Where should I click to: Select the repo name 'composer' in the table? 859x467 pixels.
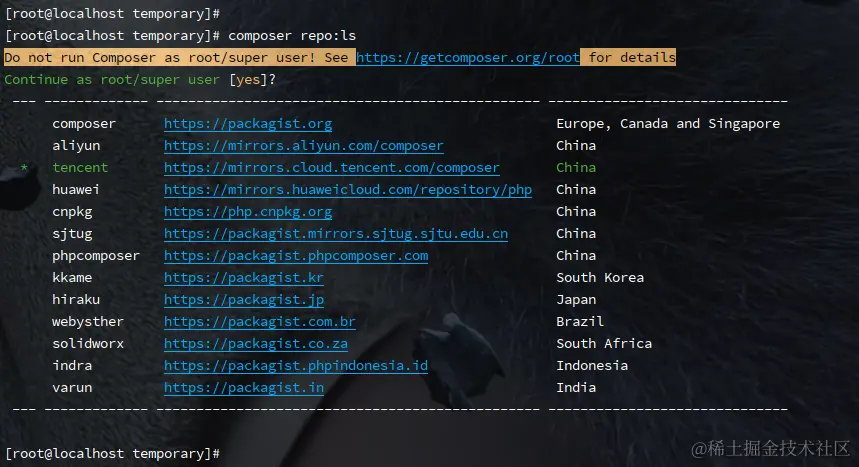[84, 124]
